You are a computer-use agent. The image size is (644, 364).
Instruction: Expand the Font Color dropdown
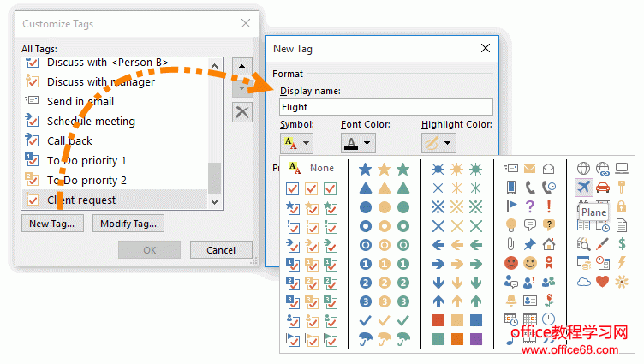pyautogui.click(x=358, y=143)
